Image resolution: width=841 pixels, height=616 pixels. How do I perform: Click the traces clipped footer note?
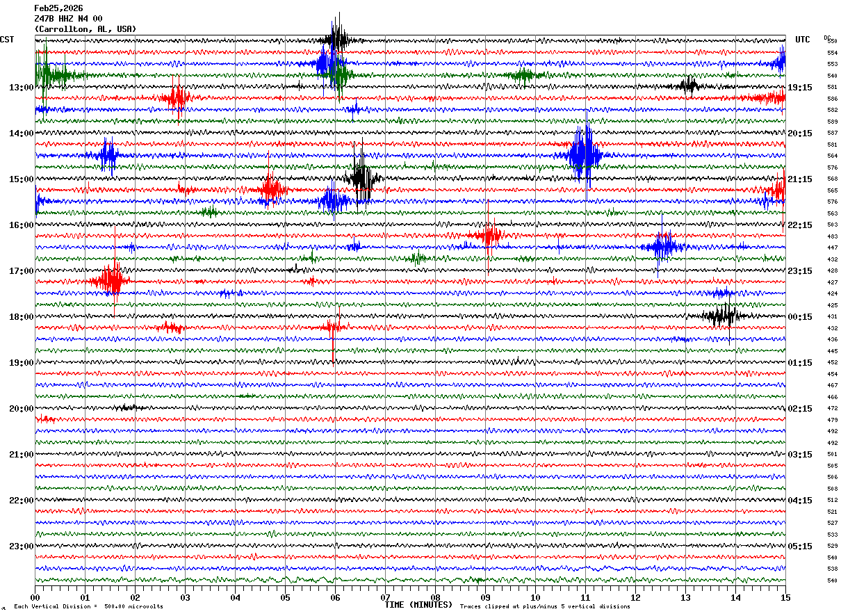click(x=545, y=606)
